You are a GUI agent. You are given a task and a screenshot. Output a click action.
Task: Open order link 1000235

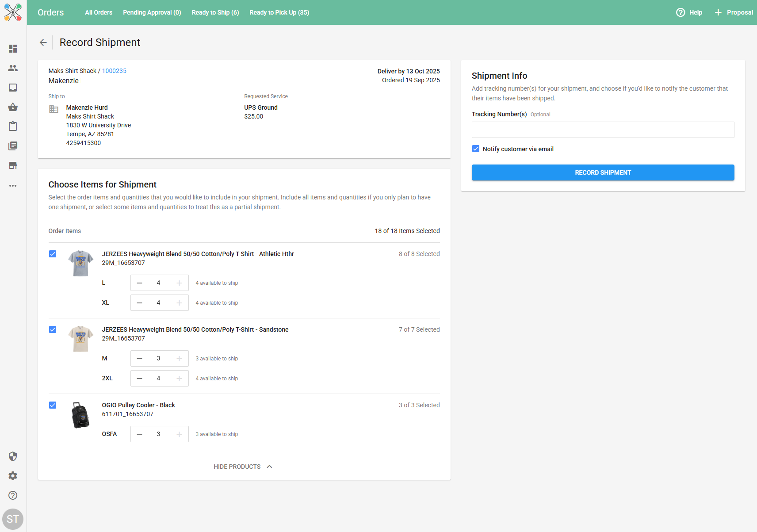[114, 71]
